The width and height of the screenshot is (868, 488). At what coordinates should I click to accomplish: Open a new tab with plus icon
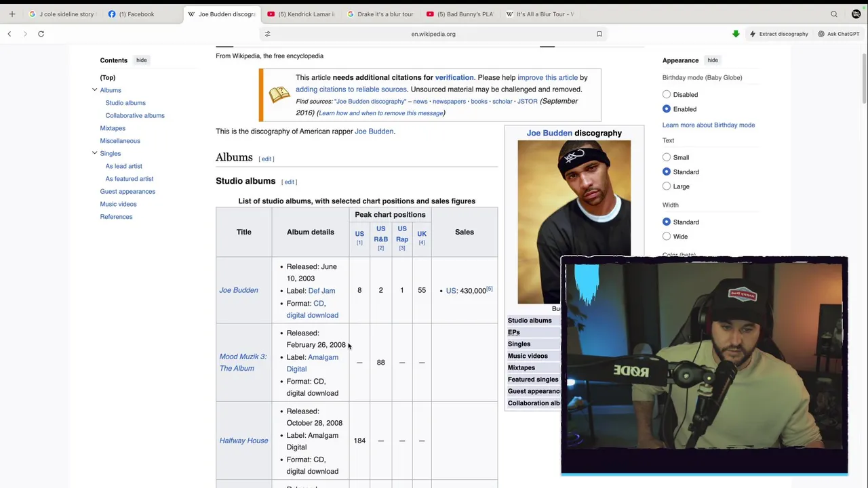click(x=12, y=14)
